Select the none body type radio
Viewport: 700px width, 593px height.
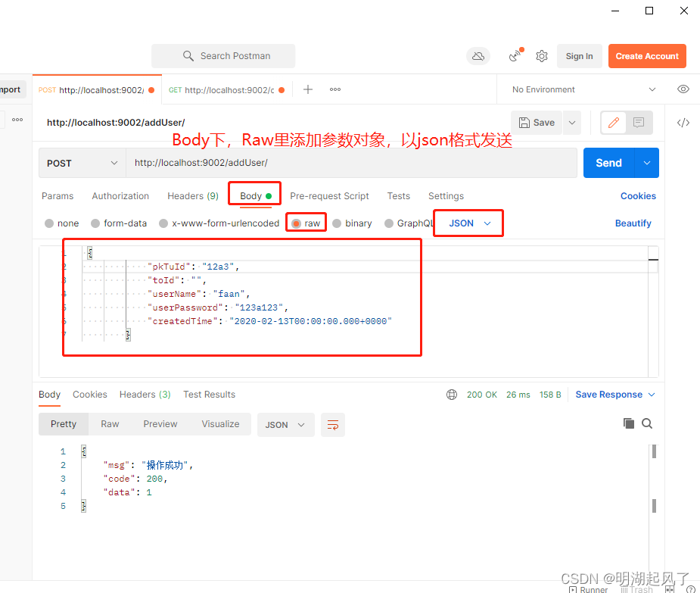click(x=49, y=223)
